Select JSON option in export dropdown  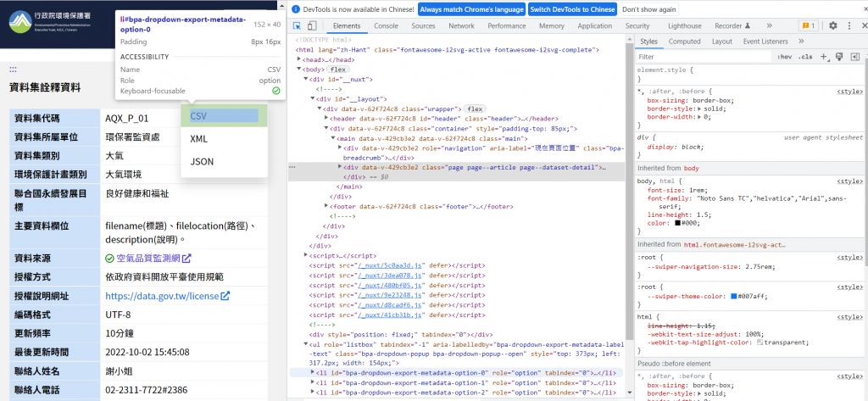224,162
